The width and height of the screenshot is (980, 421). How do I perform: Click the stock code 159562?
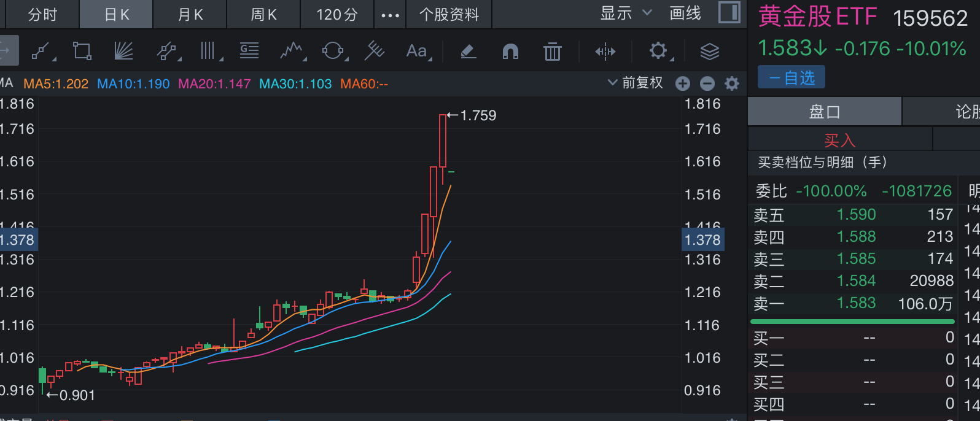point(930,18)
